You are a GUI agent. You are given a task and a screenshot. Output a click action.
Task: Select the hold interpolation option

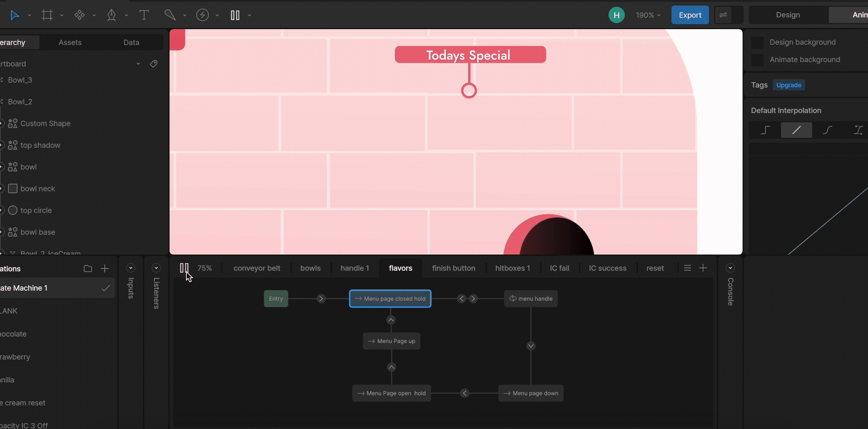[x=765, y=130]
